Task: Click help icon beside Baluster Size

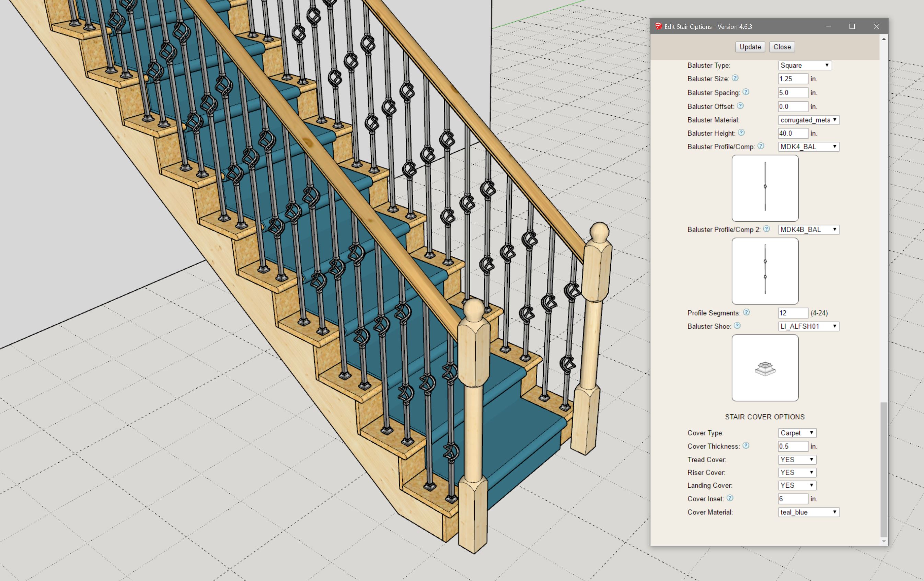Action: click(735, 78)
